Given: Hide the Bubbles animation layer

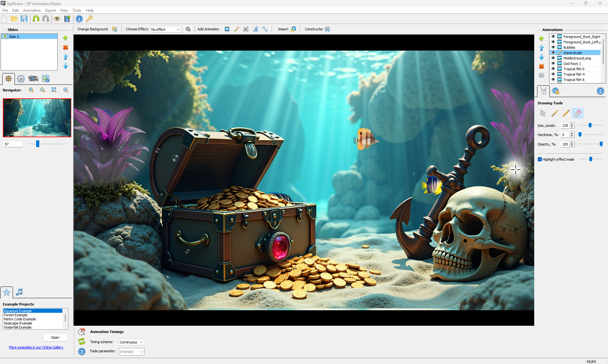Looking at the screenshot, I should 553,47.
